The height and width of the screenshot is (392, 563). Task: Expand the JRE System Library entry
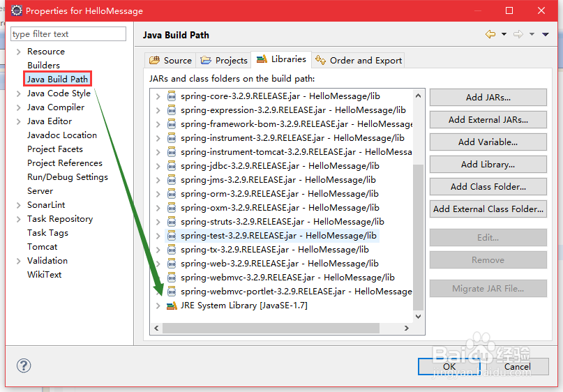click(158, 306)
